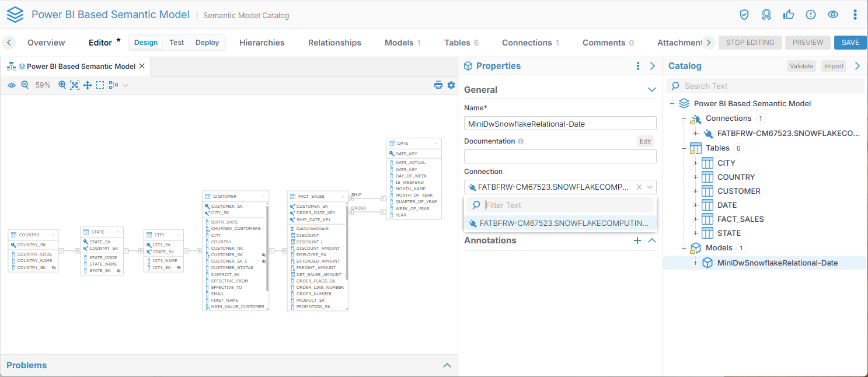The width and height of the screenshot is (868, 377).
Task: Click the exclamation warning circle icon
Action: pos(811,15)
